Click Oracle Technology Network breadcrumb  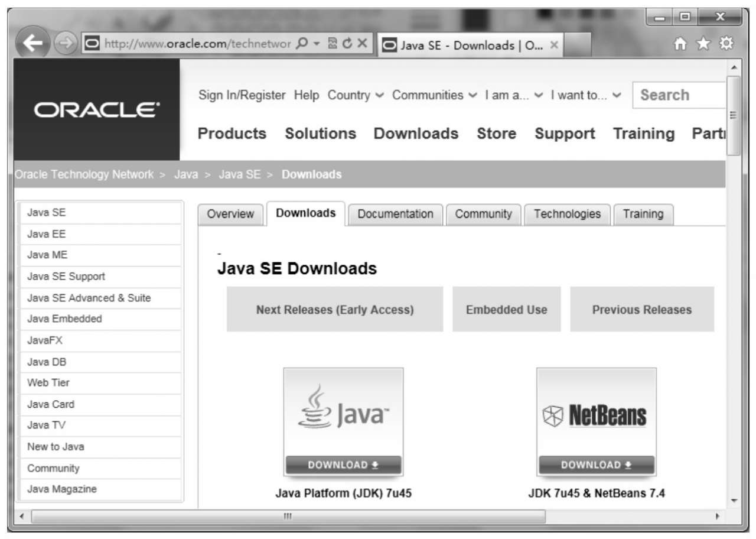[x=84, y=174]
